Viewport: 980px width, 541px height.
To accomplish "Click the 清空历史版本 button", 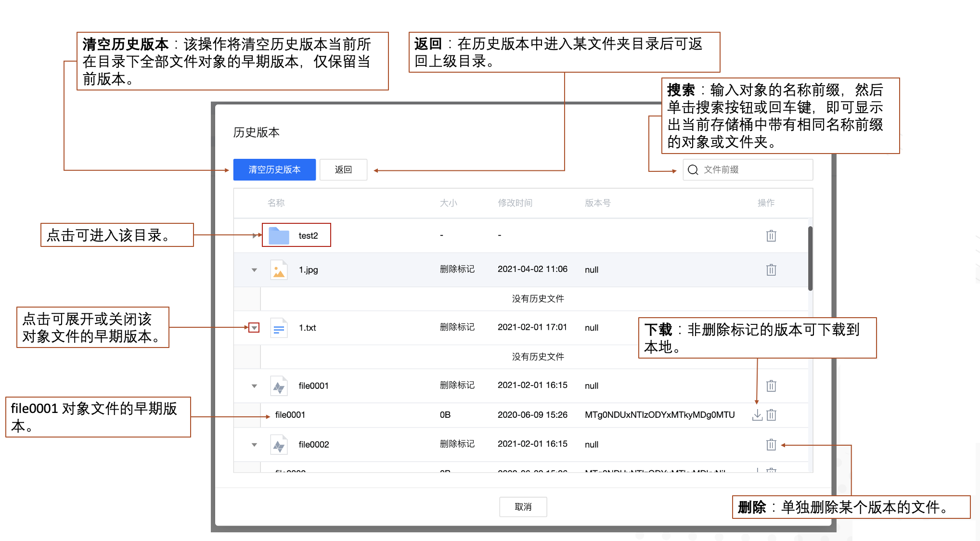I will pyautogui.click(x=274, y=169).
